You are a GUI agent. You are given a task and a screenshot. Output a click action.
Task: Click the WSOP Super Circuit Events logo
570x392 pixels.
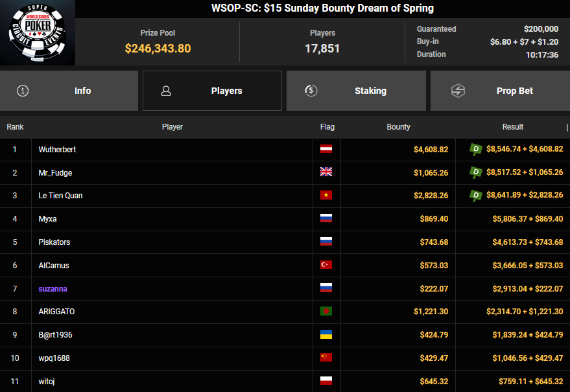[x=38, y=32]
